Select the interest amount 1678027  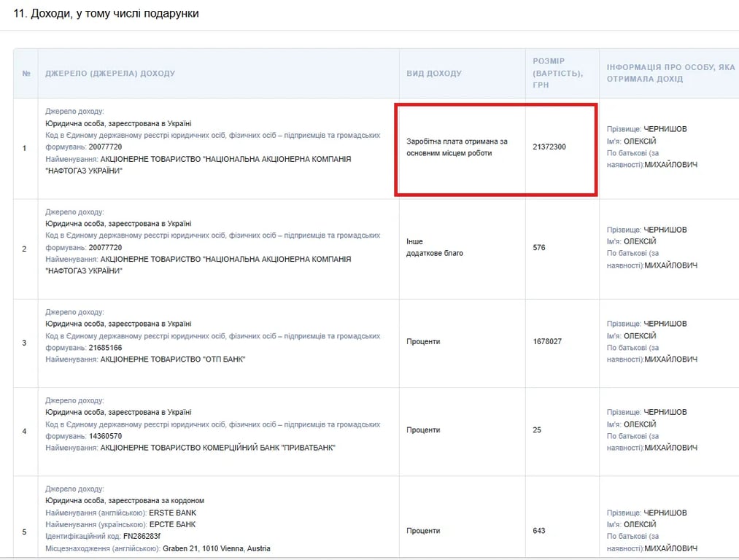(x=547, y=342)
